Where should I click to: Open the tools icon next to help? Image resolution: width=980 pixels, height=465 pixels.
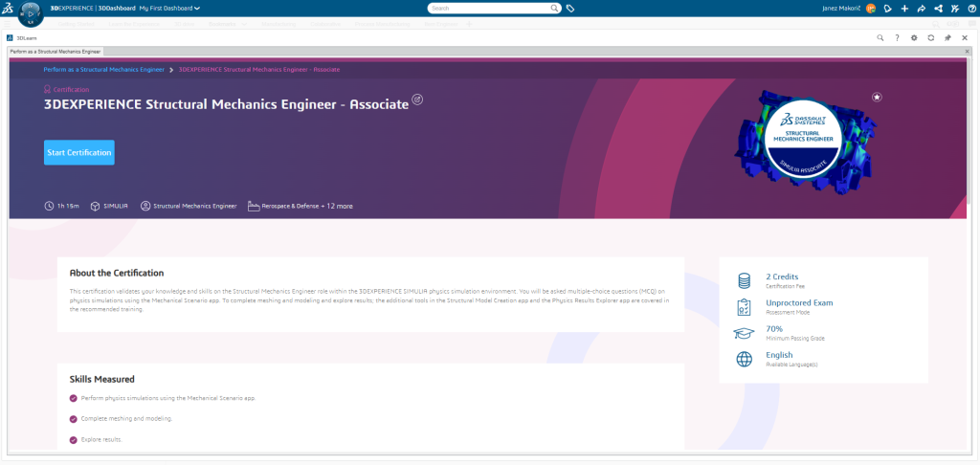pyautogui.click(x=955, y=8)
